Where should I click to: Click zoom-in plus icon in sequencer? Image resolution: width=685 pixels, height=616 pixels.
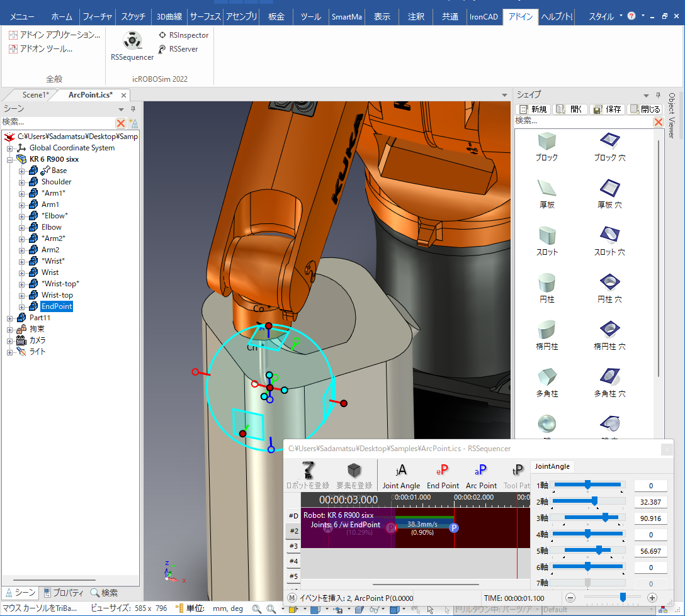[652, 598]
